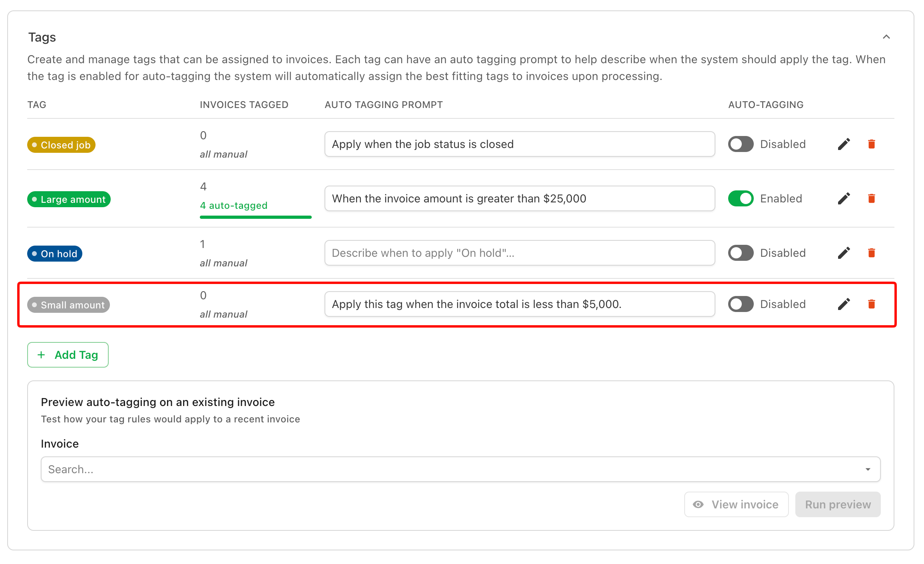Enable auto-tagging for On hold

[741, 253]
